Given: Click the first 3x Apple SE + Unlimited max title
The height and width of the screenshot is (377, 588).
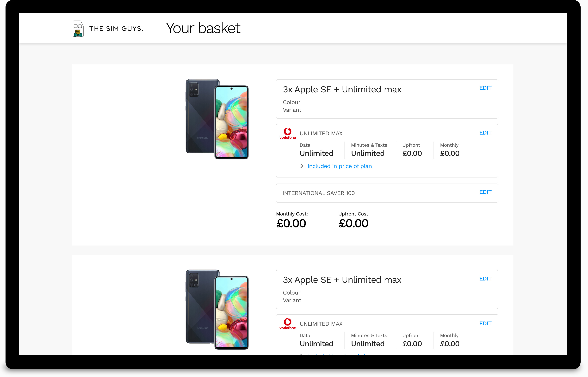Looking at the screenshot, I should 342,90.
